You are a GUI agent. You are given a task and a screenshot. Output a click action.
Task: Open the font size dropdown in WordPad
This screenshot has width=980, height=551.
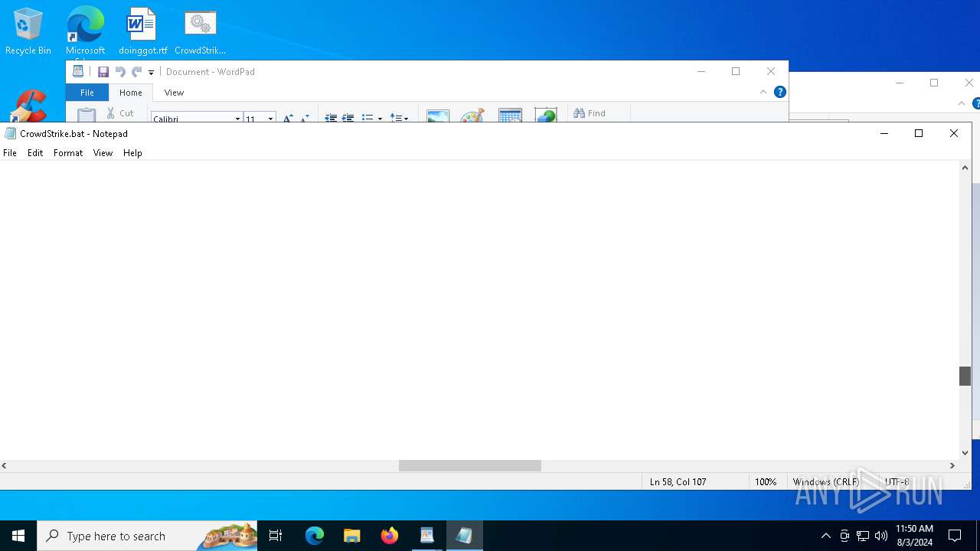click(270, 119)
